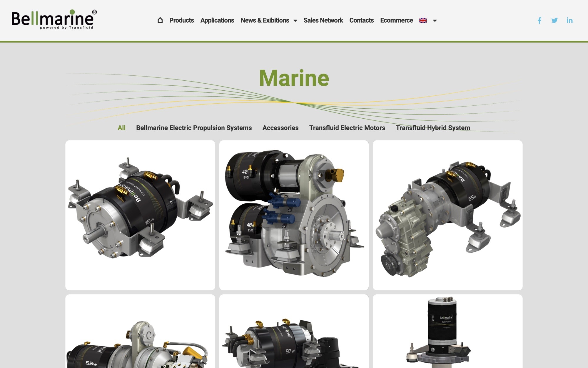Expand News & Exibitions dropdown arrow

[x=295, y=21]
